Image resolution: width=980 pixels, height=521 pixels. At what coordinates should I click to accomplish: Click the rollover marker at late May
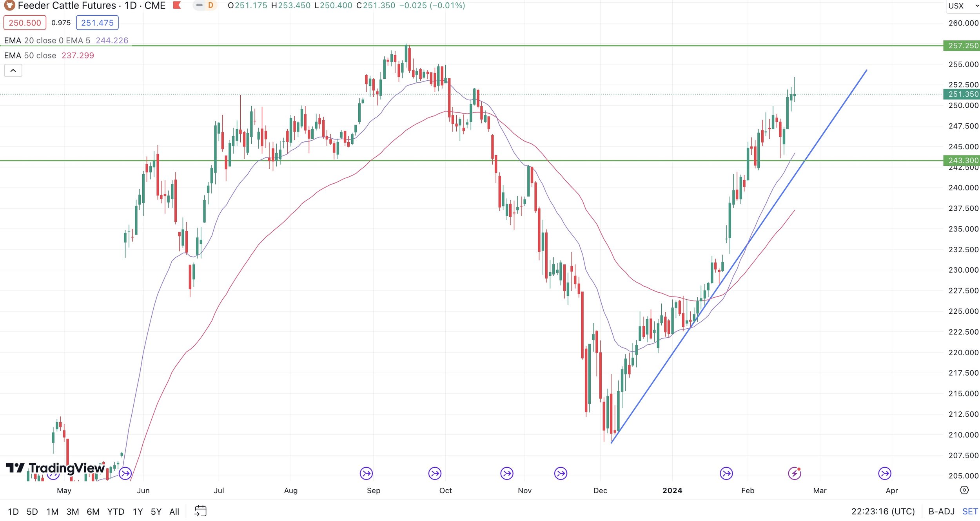(x=125, y=474)
